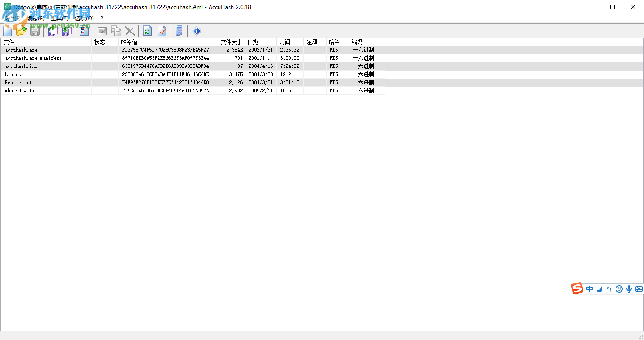Screen dimensions: 644x340
Task: Click the 注释 column header
Action: click(x=315, y=42)
